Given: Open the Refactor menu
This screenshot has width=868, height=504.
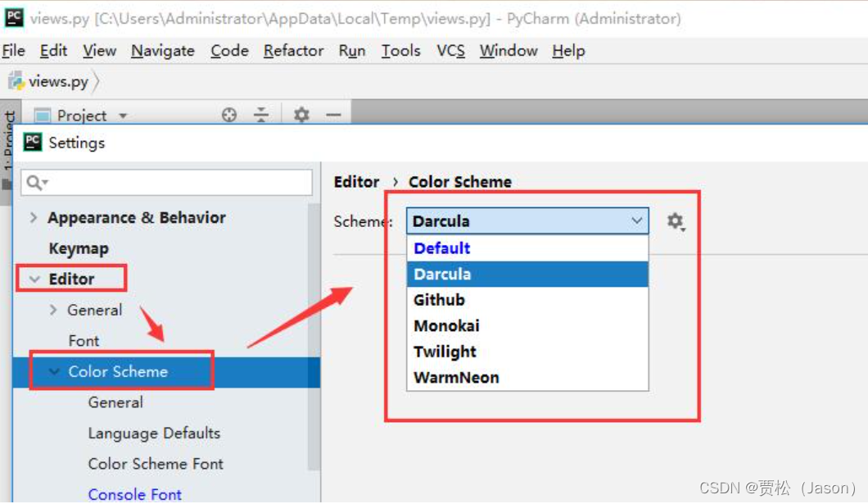Looking at the screenshot, I should point(293,51).
